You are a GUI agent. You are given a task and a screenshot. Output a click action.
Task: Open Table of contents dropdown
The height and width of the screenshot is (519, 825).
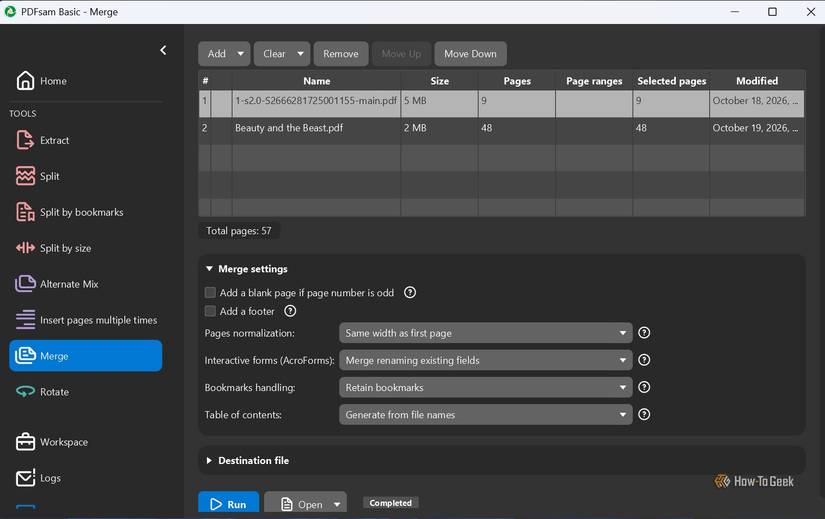click(486, 415)
